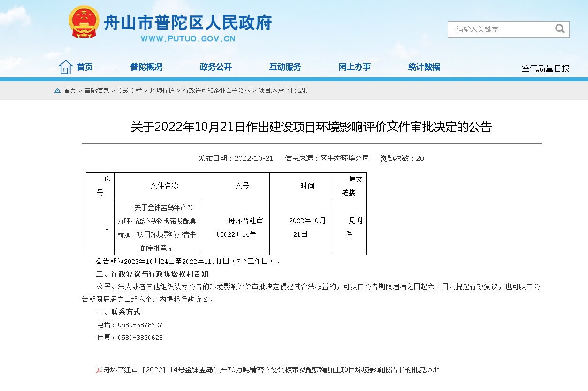This screenshot has width=588, height=391.
Task: Open the 空气质量日报 link
Action: pos(545,68)
